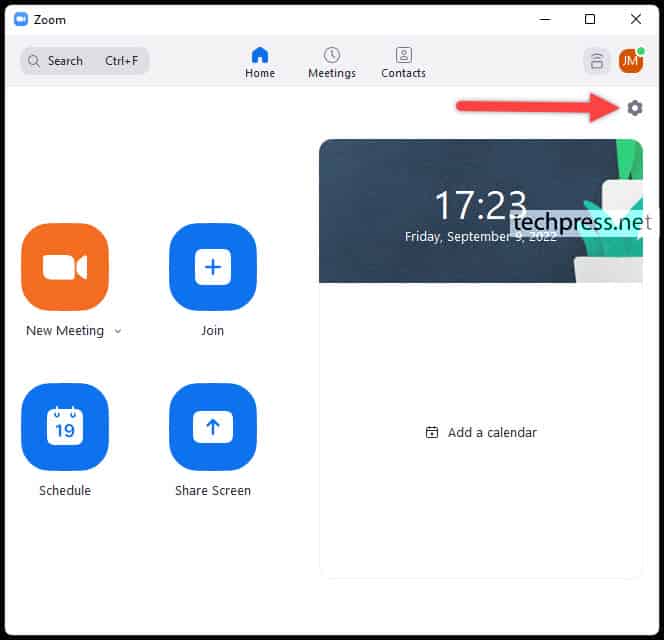Click the date 'Friday, September 9, 2022'
Screen dimensions: 664x640
481,236
